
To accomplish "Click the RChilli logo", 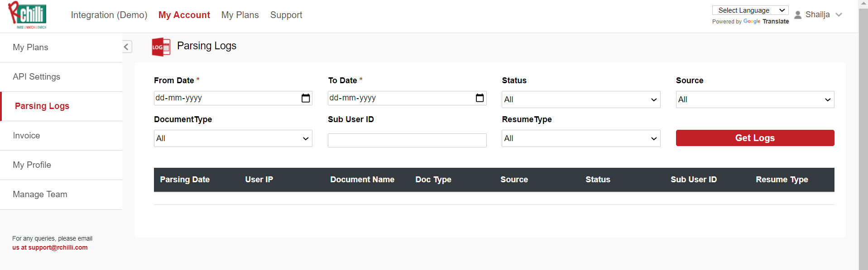I will (x=27, y=15).
